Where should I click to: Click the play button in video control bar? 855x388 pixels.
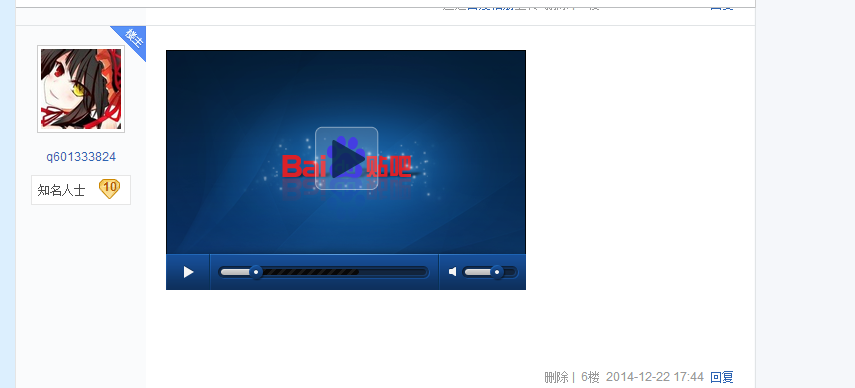[x=188, y=272]
